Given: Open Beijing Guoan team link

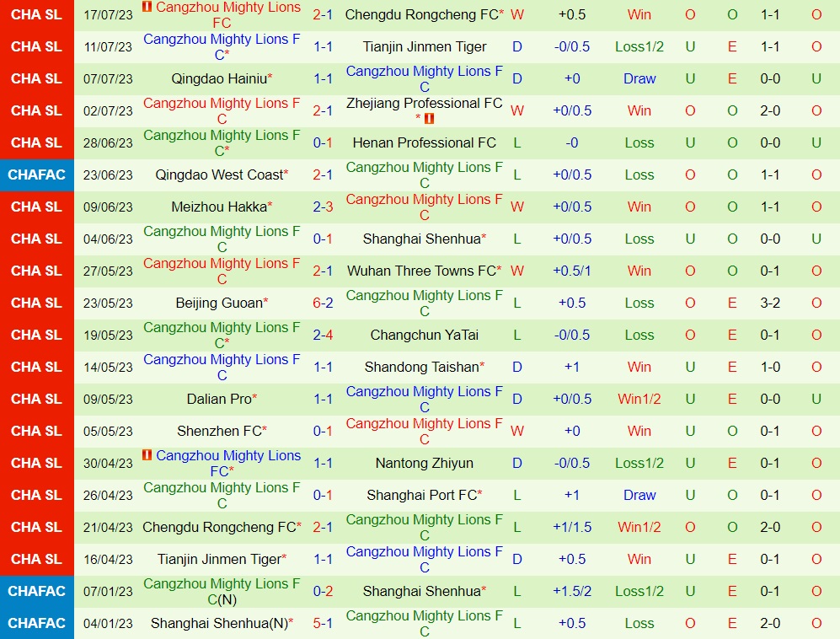Looking at the screenshot, I should (x=219, y=303).
